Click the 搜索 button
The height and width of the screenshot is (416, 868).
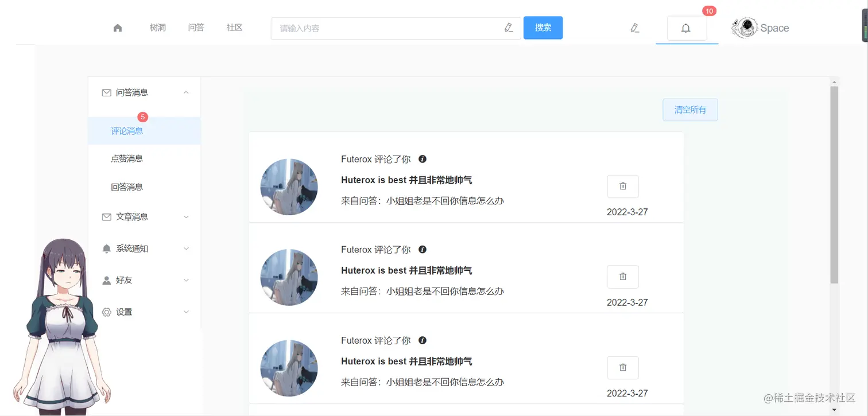click(542, 28)
